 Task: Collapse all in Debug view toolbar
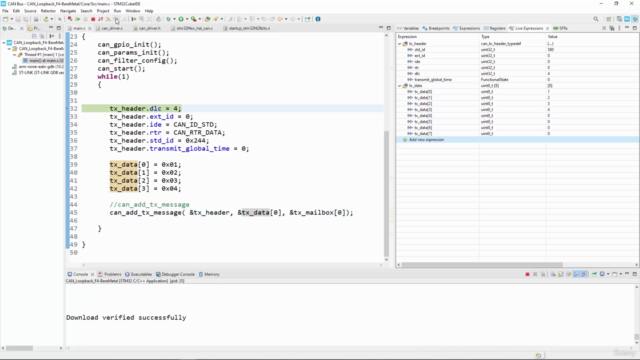34,36
